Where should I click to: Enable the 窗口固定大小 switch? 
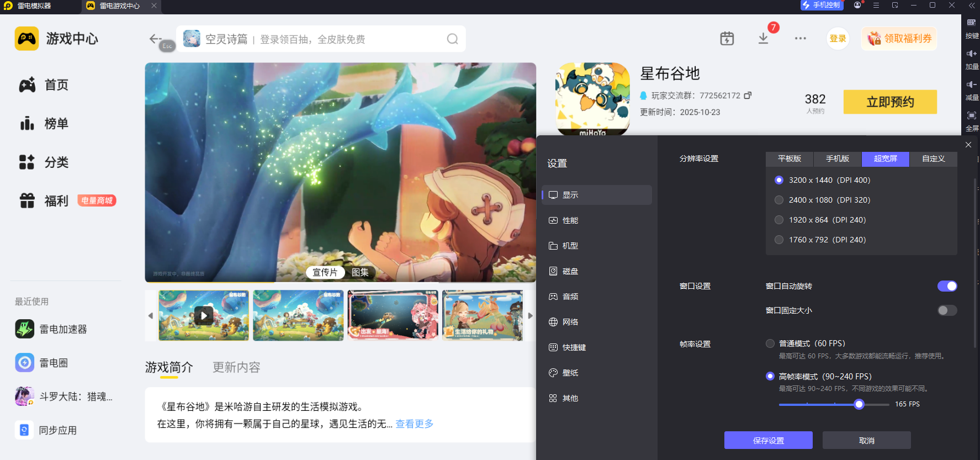point(947,310)
